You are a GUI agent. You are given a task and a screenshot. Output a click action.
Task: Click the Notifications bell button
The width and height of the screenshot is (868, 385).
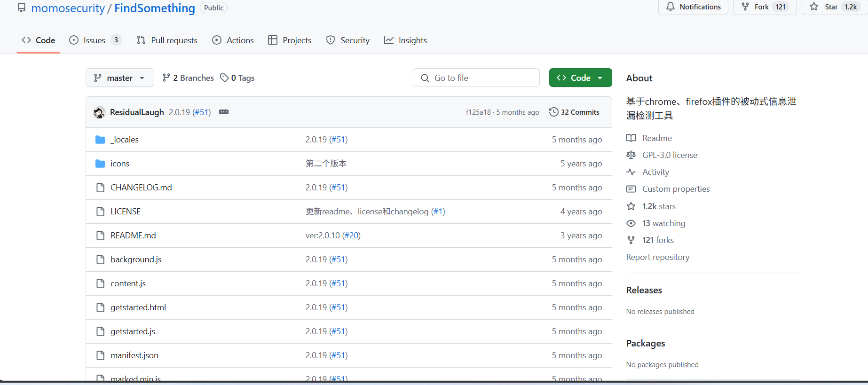(x=693, y=7)
